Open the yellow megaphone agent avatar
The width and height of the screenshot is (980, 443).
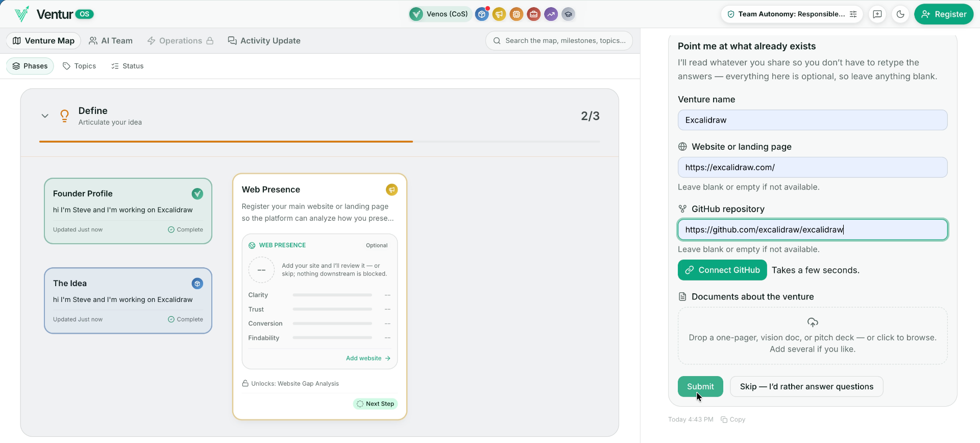(499, 14)
